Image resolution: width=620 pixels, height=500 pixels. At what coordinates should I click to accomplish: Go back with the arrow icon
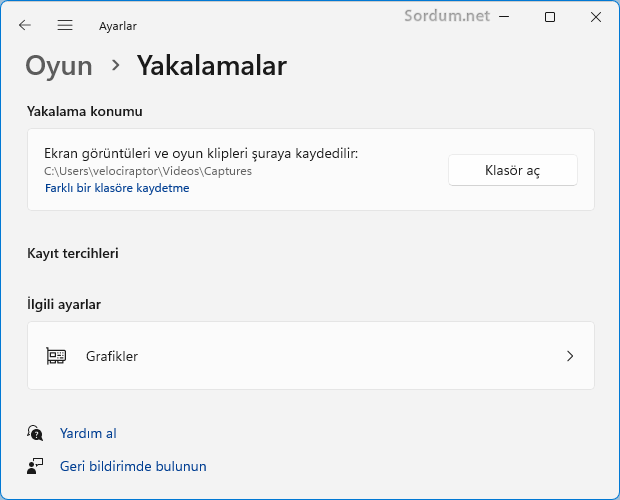click(x=25, y=25)
